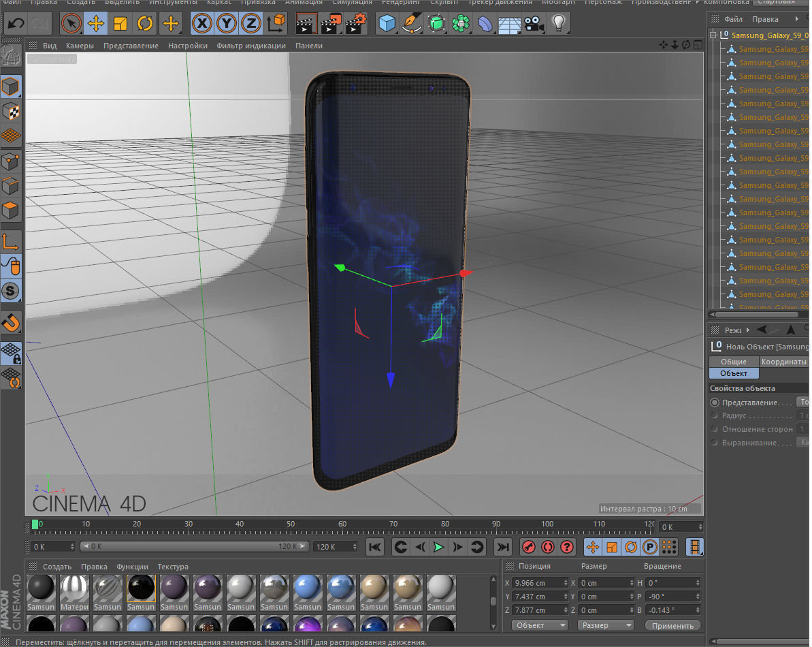Toggle the Enable Axis L-shaped icon
Image resolution: width=812 pixels, height=647 pixels.
[x=11, y=242]
